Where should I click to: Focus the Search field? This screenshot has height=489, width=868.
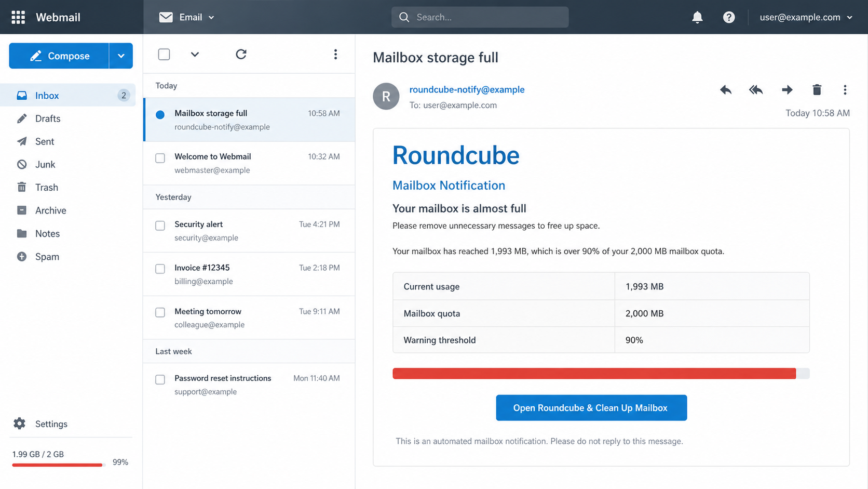480,17
